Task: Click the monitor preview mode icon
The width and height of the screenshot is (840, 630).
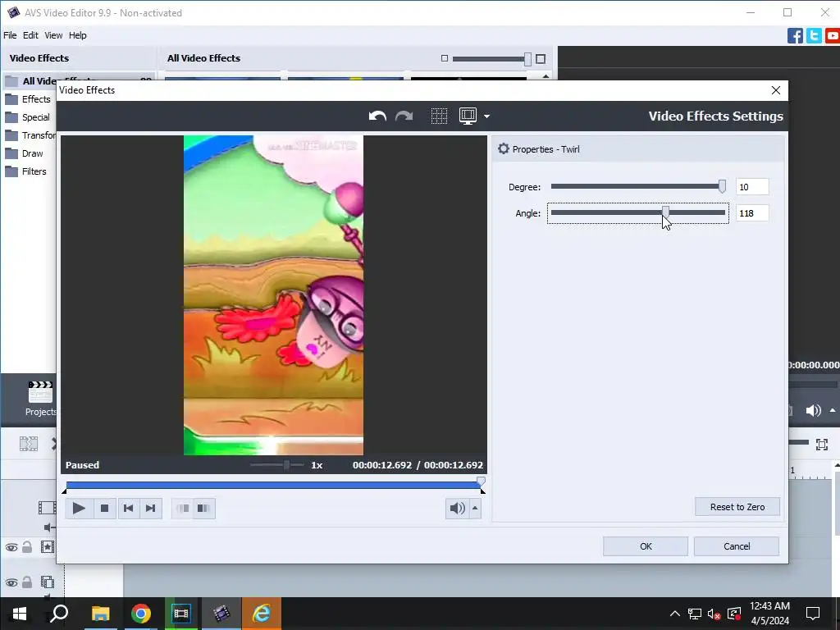Action: click(468, 116)
